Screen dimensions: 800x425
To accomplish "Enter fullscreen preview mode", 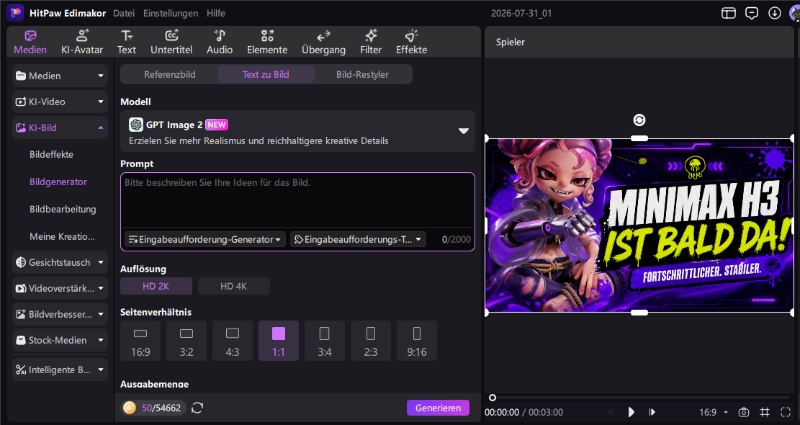I will (786, 412).
